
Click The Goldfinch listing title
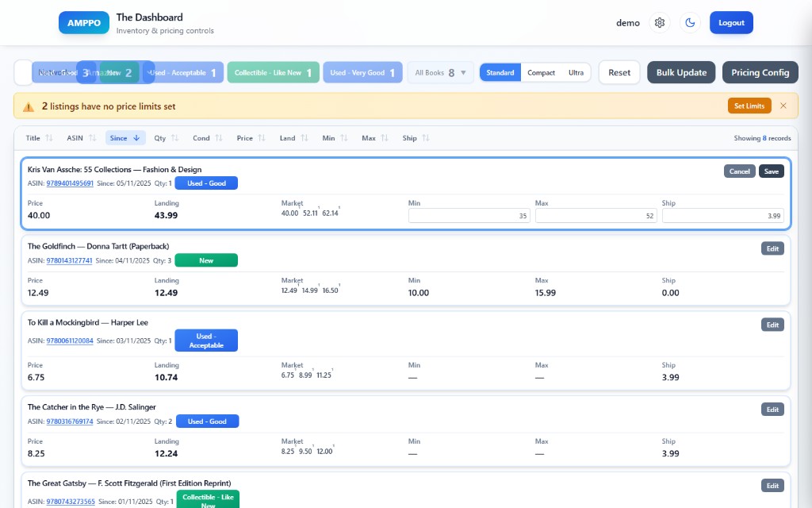click(x=98, y=246)
